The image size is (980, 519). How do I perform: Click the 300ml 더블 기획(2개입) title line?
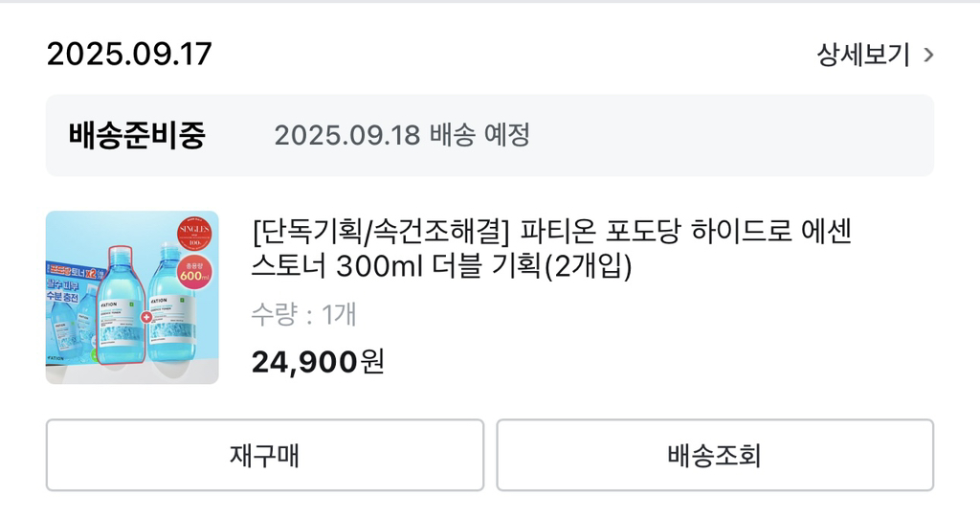click(442, 267)
